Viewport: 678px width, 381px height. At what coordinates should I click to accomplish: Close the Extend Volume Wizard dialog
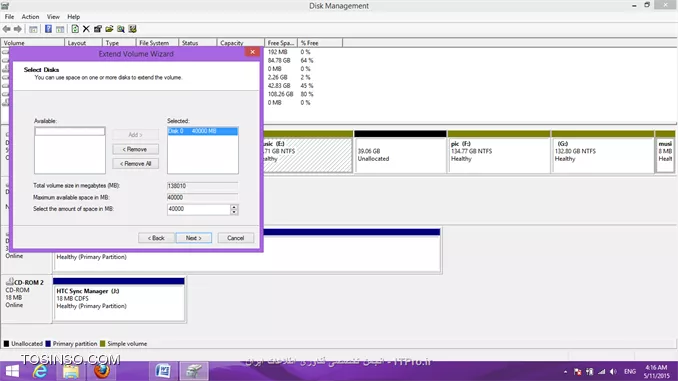click(253, 52)
